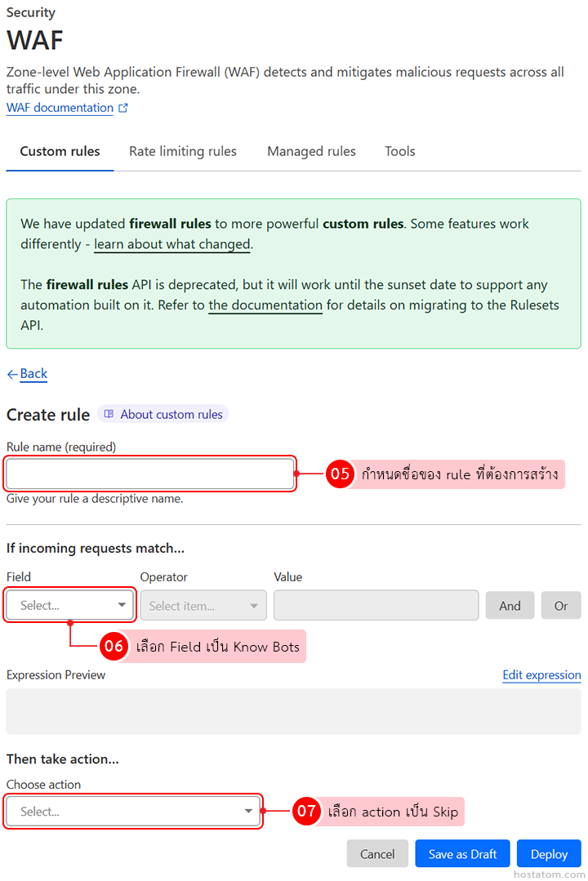Open the Managed rules tab

(311, 151)
